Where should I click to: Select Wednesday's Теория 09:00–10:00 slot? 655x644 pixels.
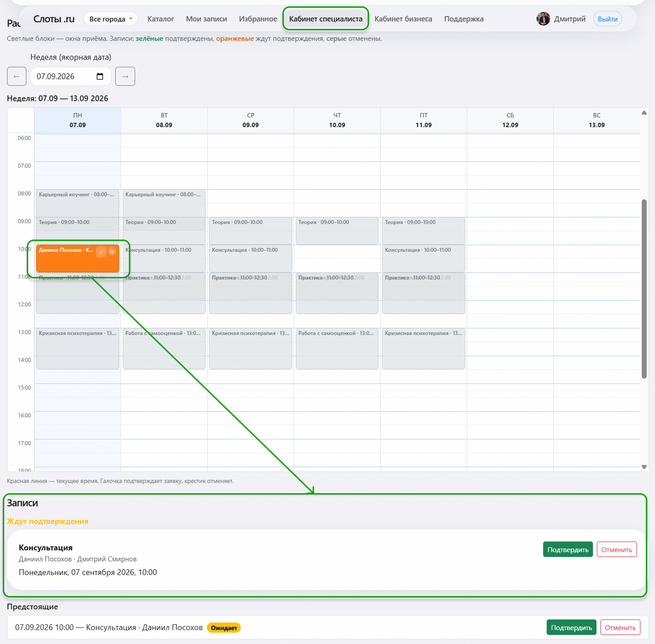250,231
